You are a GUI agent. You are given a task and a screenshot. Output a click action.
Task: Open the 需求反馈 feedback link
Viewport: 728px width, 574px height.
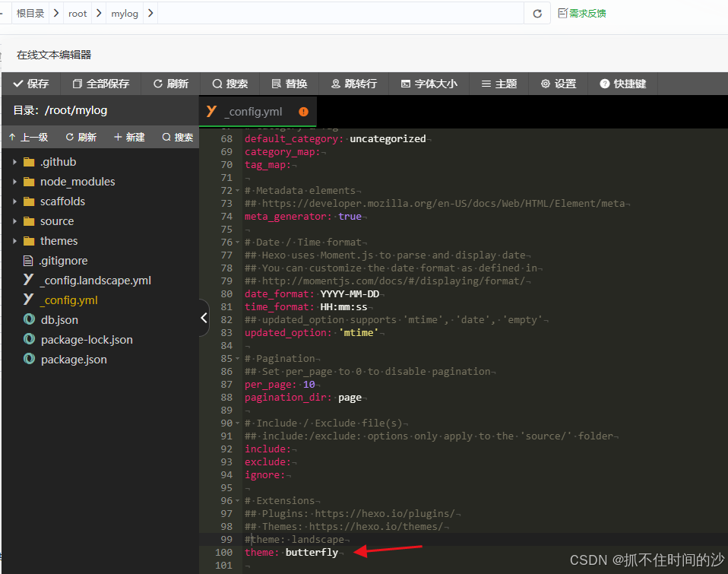pos(582,14)
